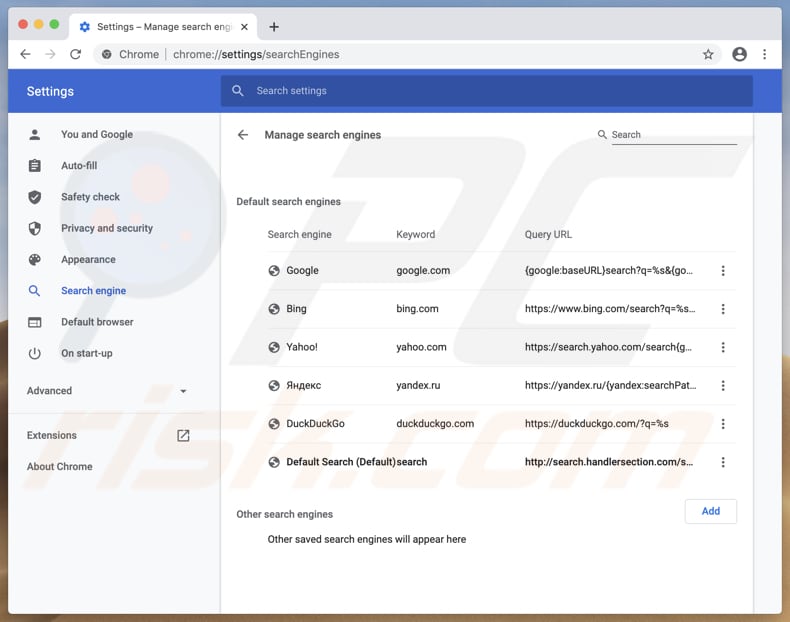
Task: Open the Extensions external link icon
Action: (x=183, y=436)
